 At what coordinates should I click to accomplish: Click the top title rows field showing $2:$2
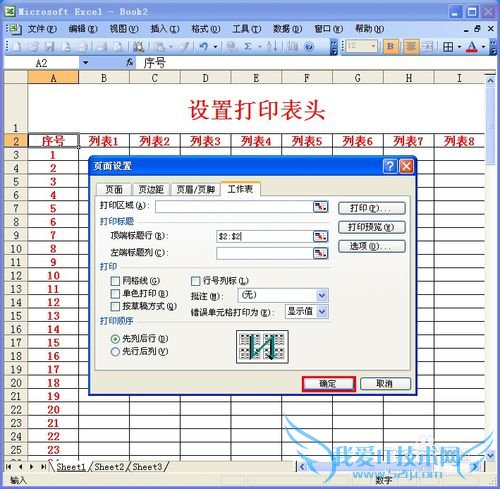[265, 236]
